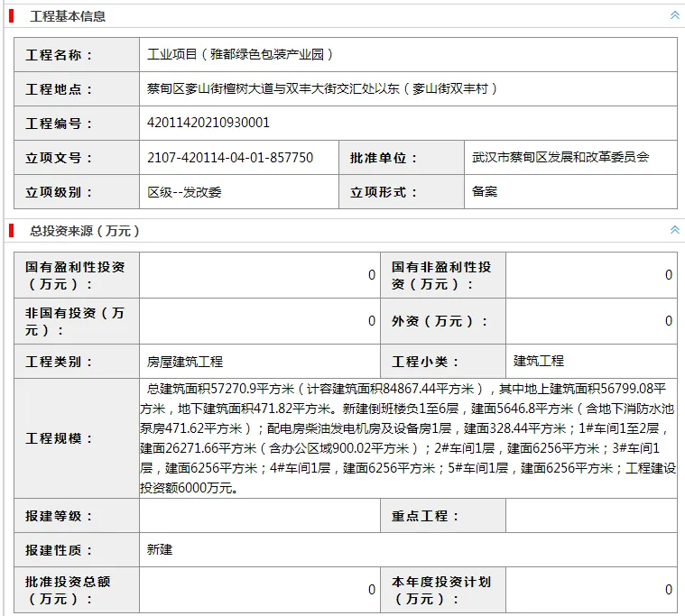Click the 工程名称 label
This screenshot has height=616, width=685.
click(59, 55)
